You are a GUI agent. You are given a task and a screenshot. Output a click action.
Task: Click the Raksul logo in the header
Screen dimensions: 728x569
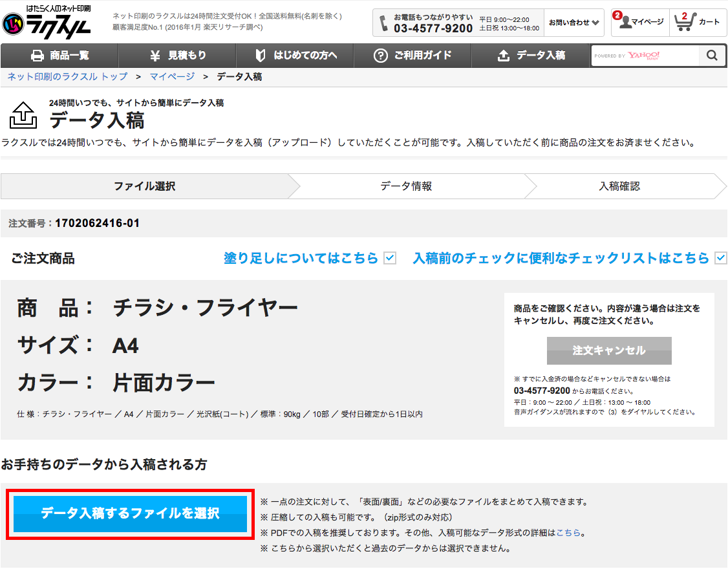tap(47, 22)
